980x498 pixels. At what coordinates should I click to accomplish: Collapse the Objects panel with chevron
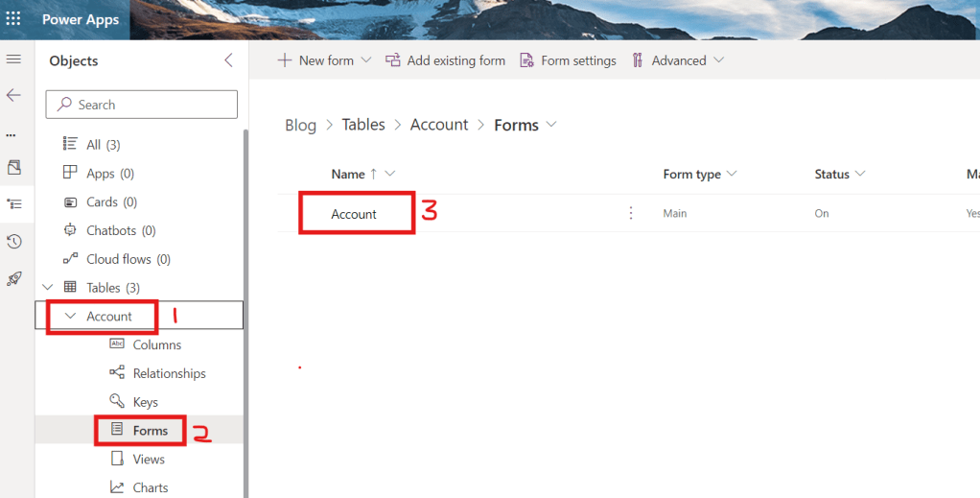(x=228, y=60)
